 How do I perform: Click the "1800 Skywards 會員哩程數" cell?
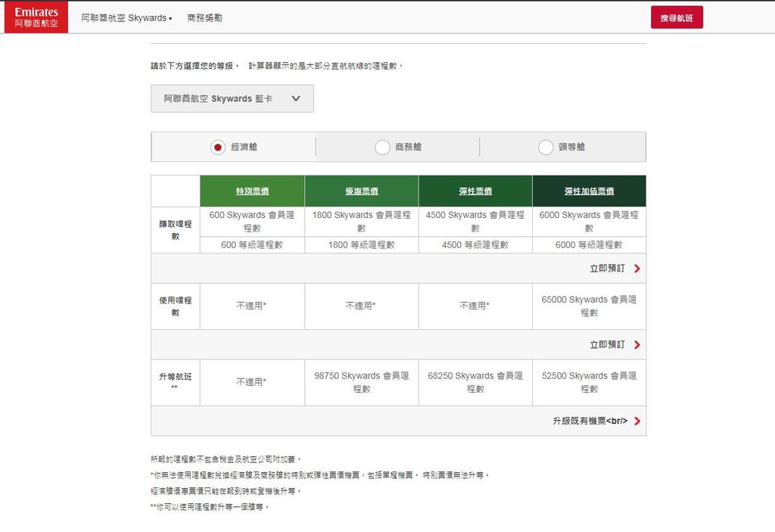[362, 222]
